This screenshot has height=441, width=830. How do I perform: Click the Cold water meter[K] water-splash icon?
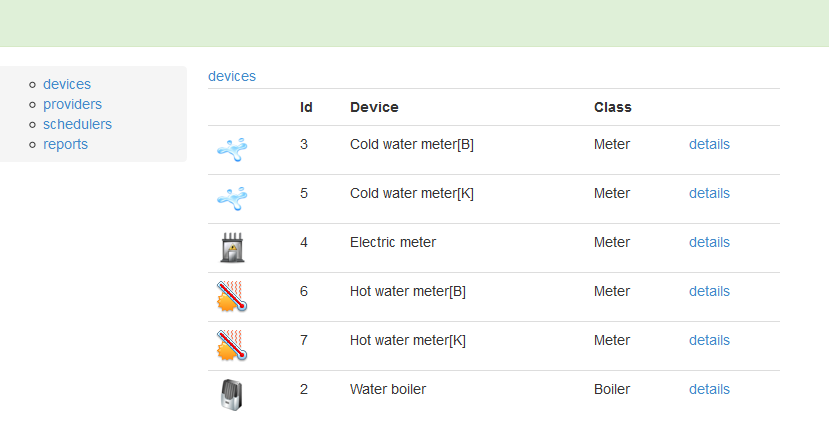tap(232, 199)
